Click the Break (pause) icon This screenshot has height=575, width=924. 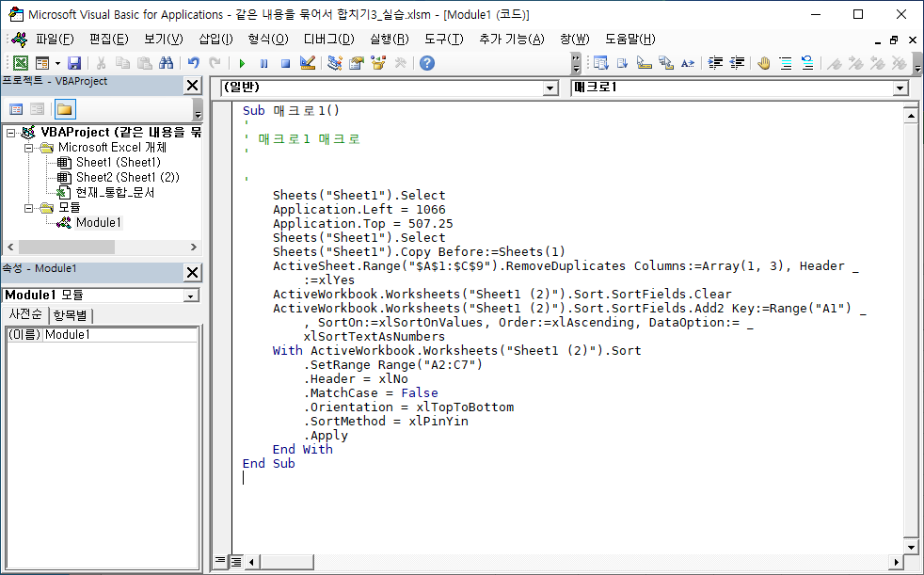(x=263, y=63)
